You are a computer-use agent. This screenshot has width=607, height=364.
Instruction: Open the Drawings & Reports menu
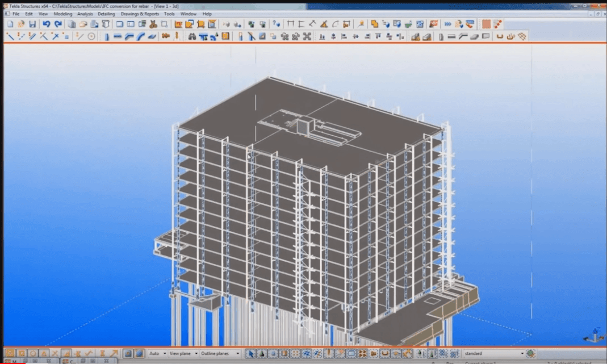click(x=140, y=14)
